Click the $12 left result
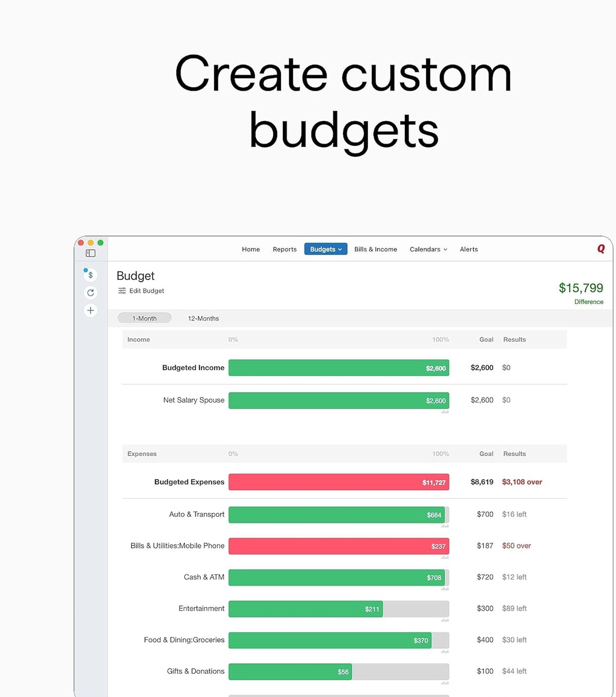 (514, 577)
